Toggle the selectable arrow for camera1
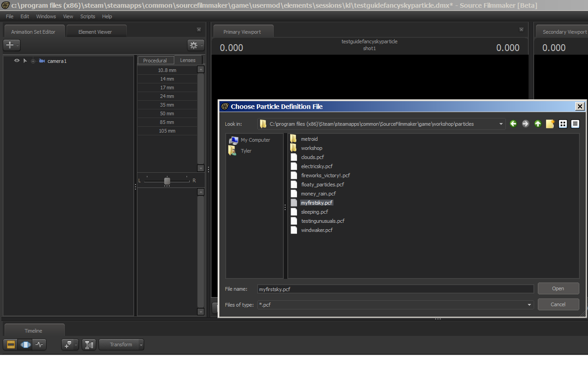The image size is (588, 370). (x=25, y=61)
